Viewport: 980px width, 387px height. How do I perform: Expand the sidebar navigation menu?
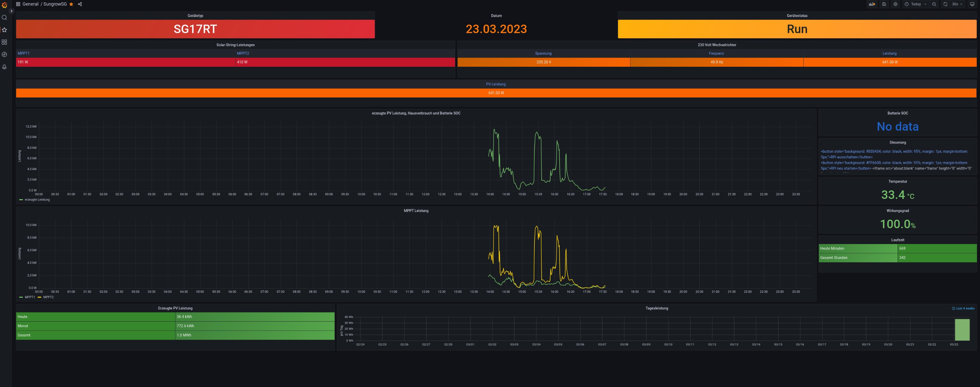pos(11,11)
